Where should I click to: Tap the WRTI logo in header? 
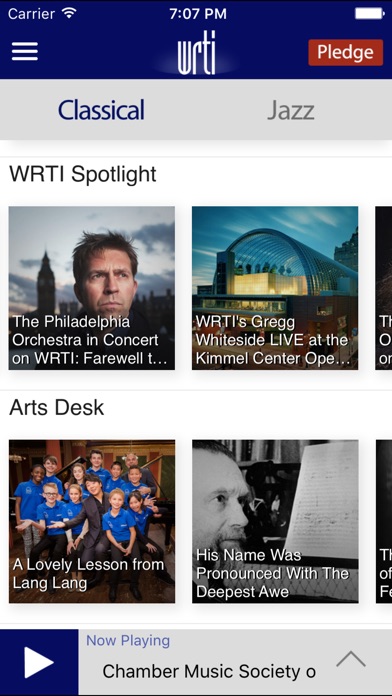196,54
